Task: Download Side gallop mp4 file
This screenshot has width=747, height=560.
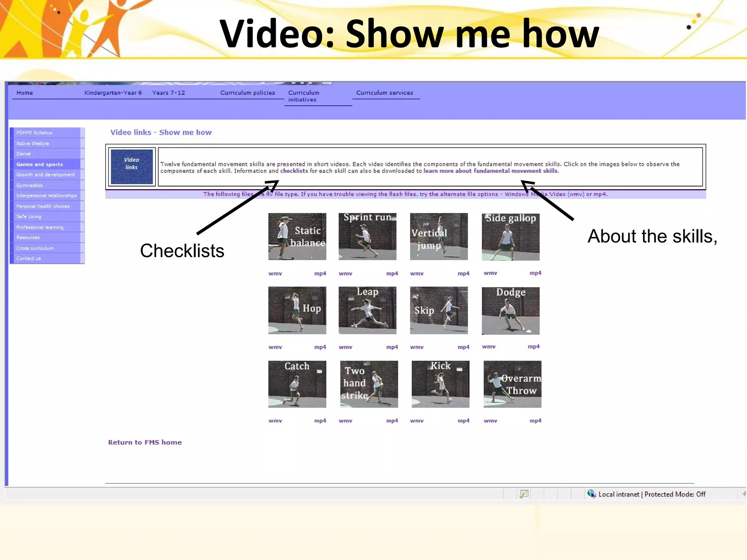Action: 535,273
